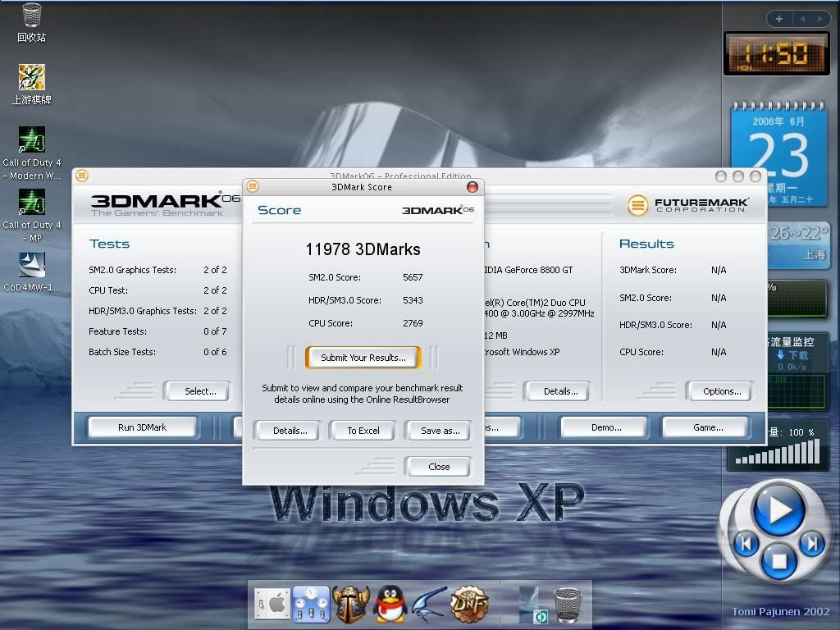Click the right arrow at the top of the sidebar
The width and height of the screenshot is (840, 630).
[x=819, y=20]
